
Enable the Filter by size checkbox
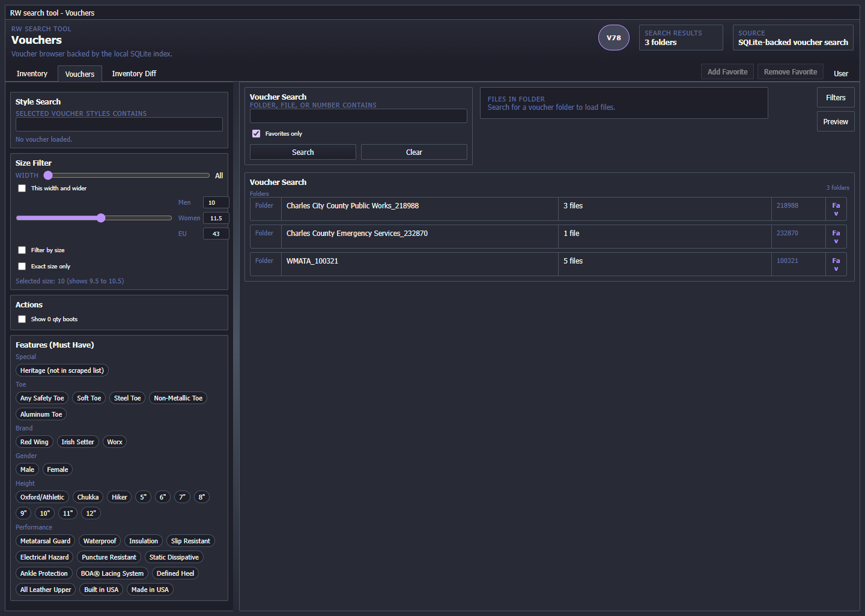(x=22, y=250)
